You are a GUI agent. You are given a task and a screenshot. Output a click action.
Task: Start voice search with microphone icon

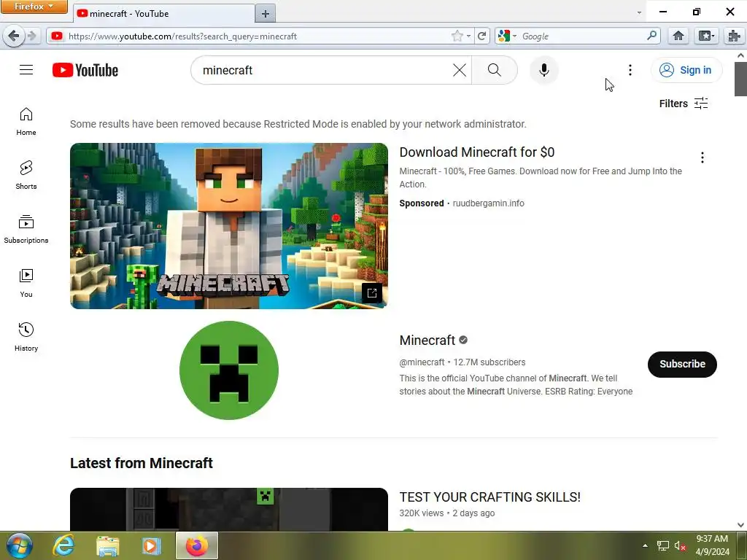(x=543, y=70)
